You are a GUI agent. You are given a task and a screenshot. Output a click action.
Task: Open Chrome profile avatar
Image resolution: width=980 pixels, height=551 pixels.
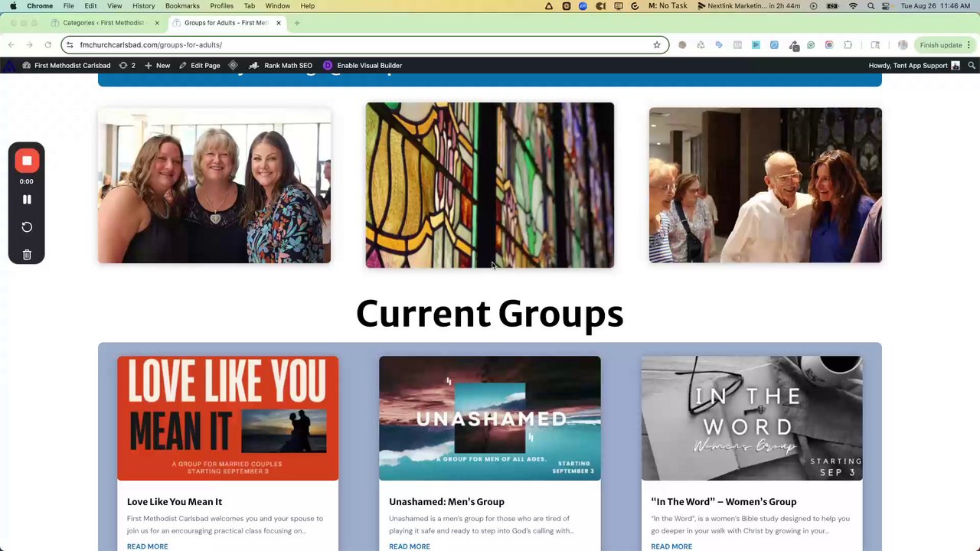(903, 45)
